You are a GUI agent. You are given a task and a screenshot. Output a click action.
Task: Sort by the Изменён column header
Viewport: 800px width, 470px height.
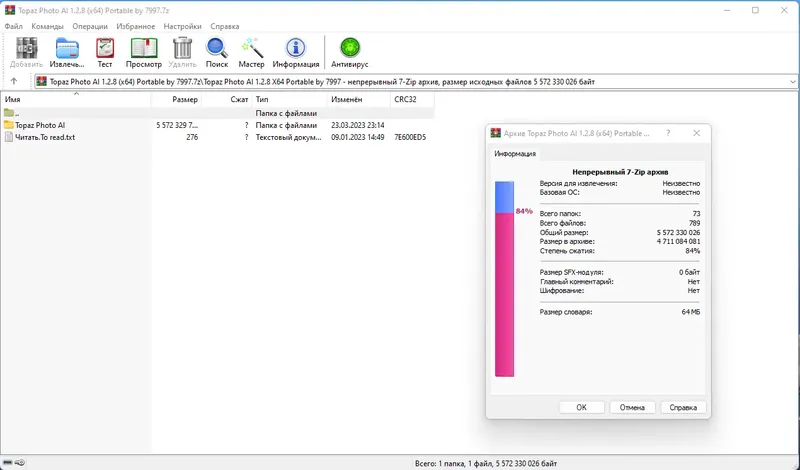359,100
